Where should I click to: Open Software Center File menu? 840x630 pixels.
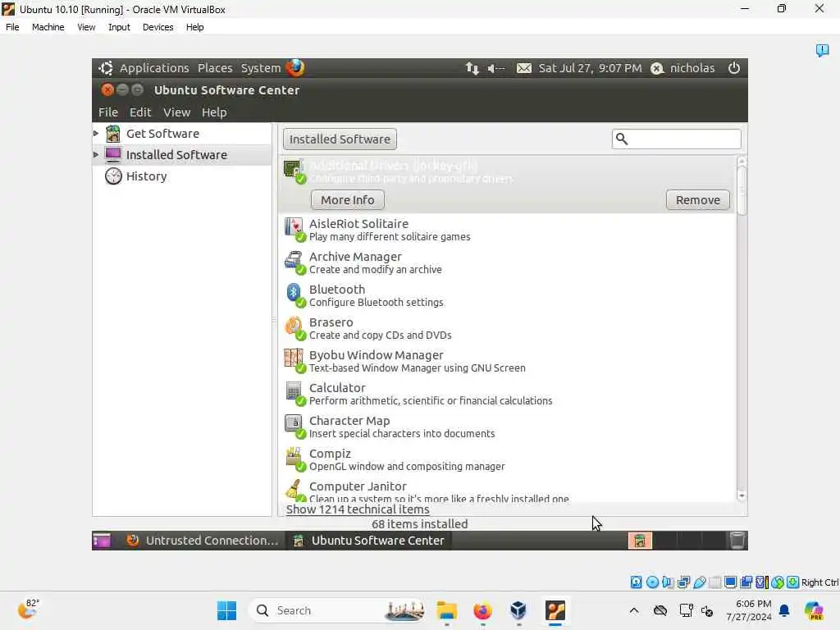click(x=107, y=112)
